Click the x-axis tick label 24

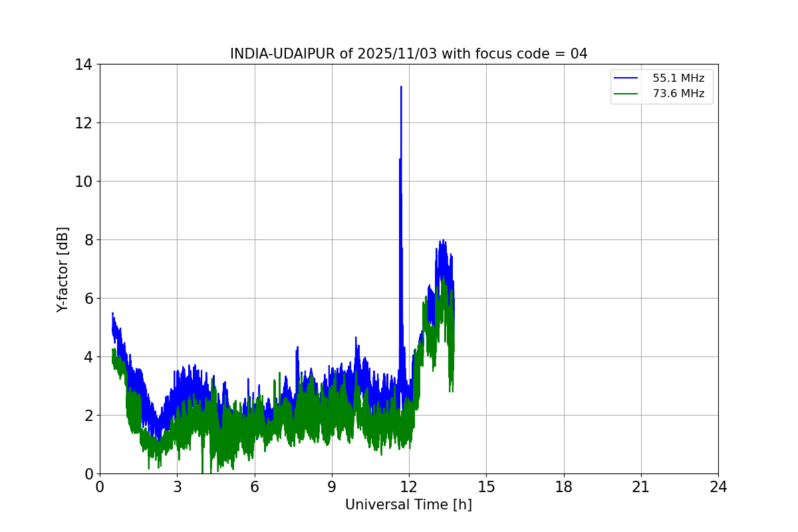click(718, 487)
